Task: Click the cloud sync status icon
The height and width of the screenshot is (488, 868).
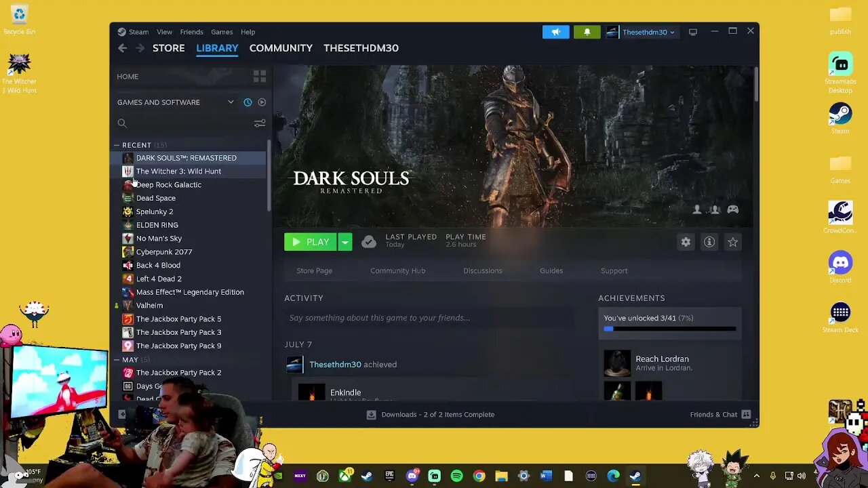Action: tap(369, 242)
